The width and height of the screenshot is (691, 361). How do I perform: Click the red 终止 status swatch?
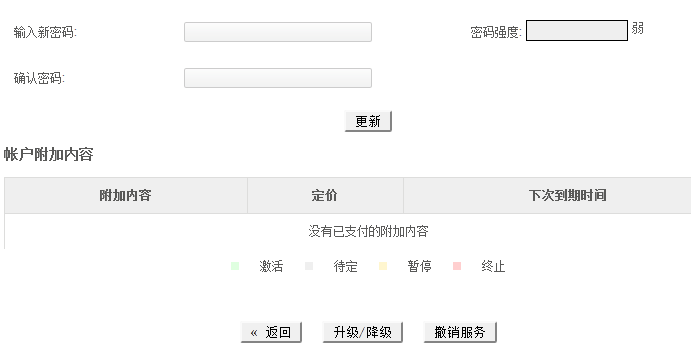pos(457,266)
